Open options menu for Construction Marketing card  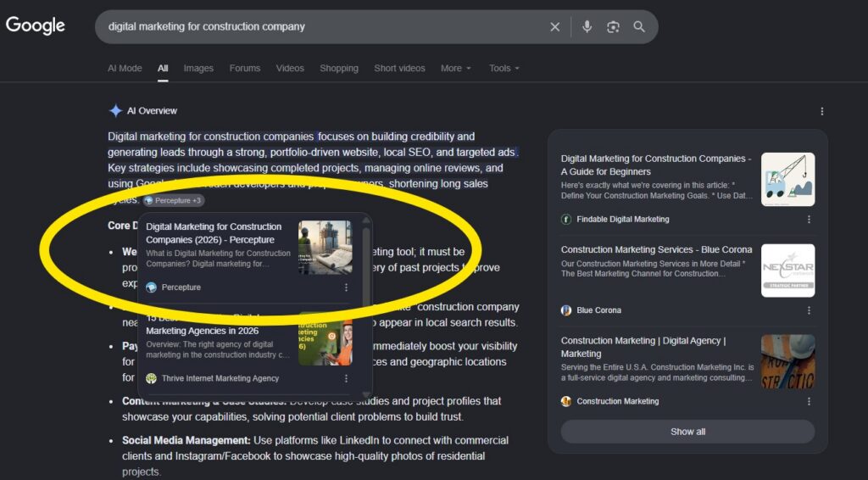click(x=809, y=401)
